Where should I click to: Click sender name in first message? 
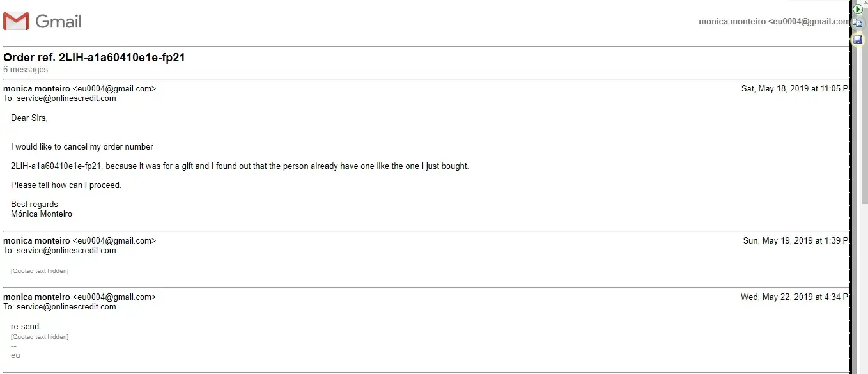[x=36, y=89]
